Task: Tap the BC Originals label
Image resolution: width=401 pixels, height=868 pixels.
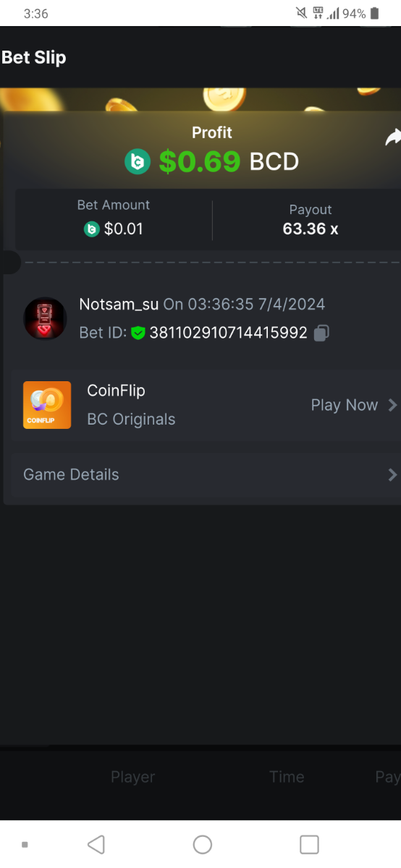Action: [x=131, y=420]
